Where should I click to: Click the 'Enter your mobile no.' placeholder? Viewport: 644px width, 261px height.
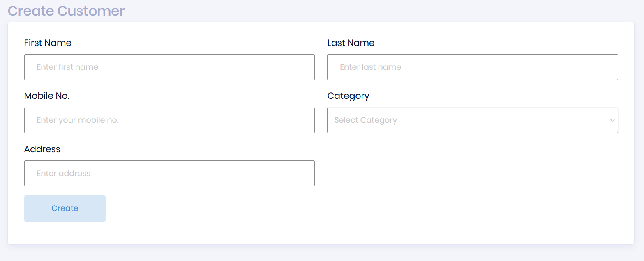coord(78,120)
